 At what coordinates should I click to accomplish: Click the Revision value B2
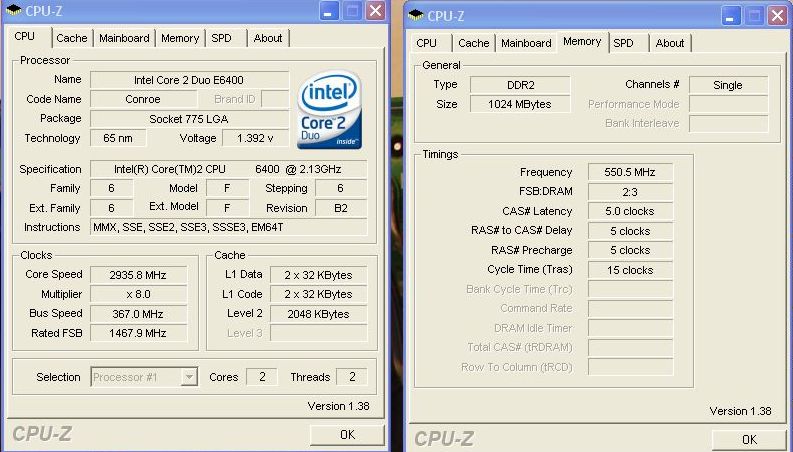341,208
